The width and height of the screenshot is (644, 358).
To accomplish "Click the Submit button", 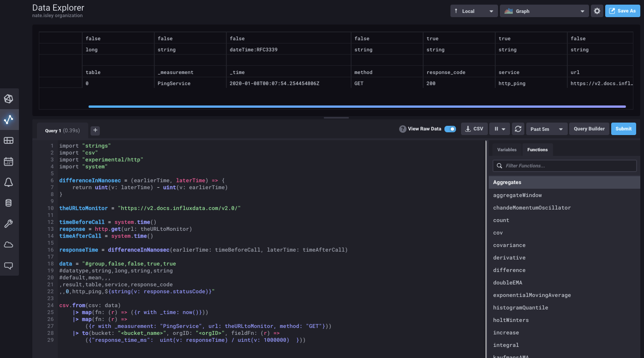I will coord(623,129).
